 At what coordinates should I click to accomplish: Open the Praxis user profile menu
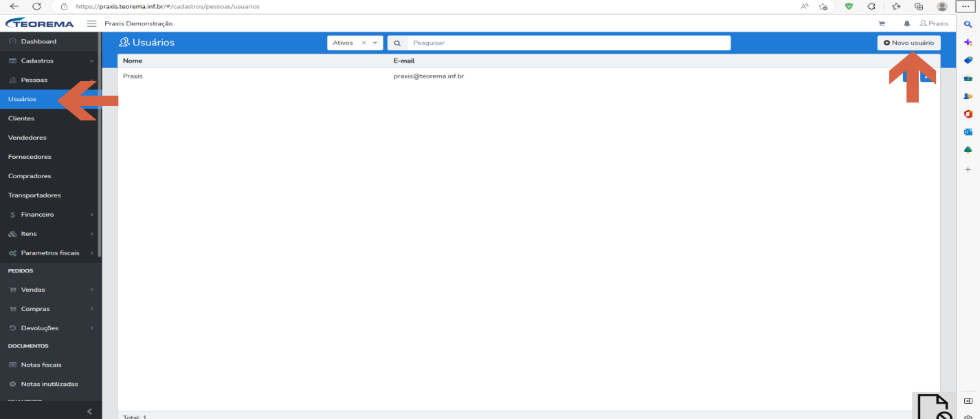coord(934,23)
